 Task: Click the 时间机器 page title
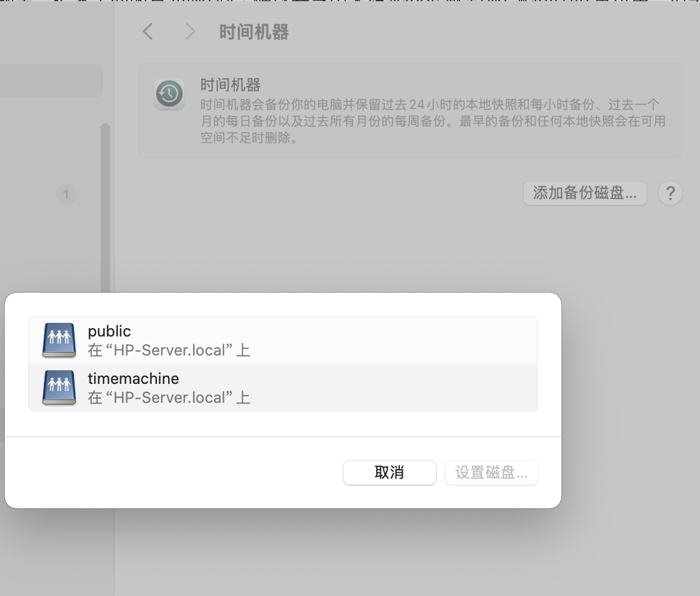[254, 32]
